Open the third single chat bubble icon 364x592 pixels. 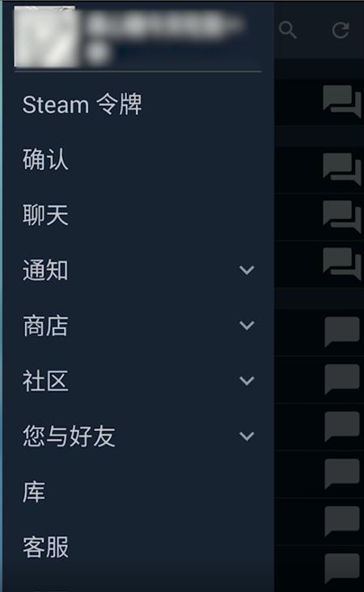[342, 427]
